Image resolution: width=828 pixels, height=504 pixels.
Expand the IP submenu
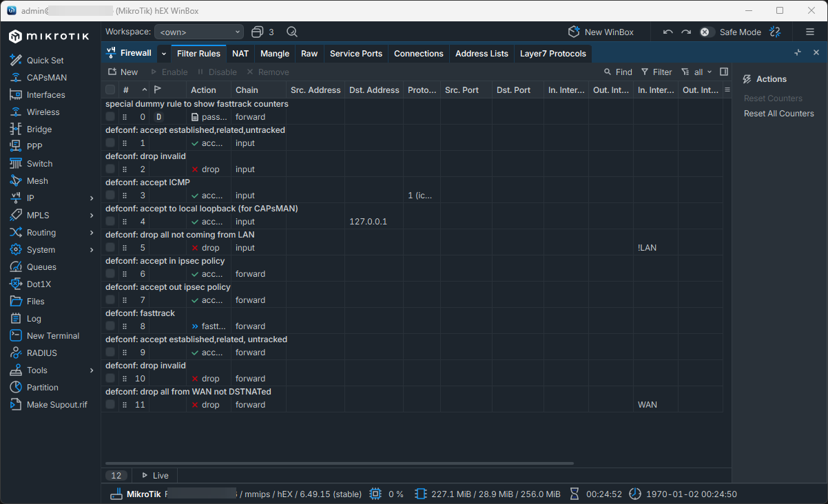92,198
